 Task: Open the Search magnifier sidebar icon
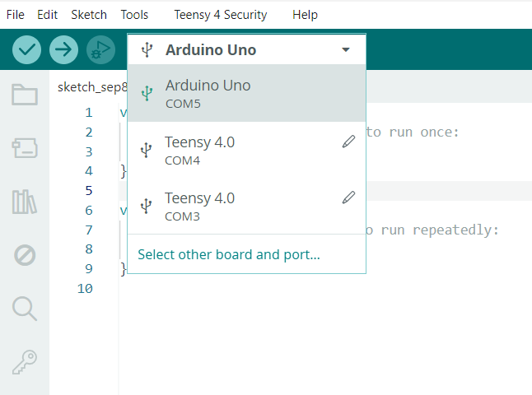pyautogui.click(x=25, y=309)
